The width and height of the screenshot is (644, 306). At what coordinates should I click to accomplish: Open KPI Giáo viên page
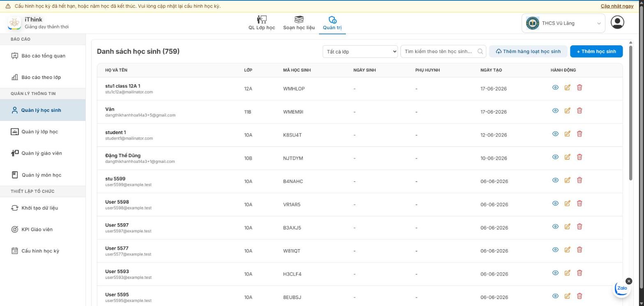click(x=43, y=229)
